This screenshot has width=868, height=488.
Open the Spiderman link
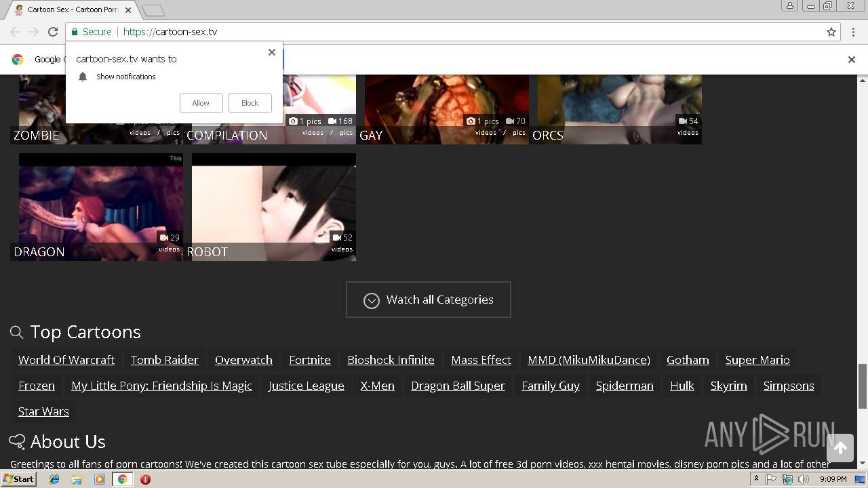625,386
